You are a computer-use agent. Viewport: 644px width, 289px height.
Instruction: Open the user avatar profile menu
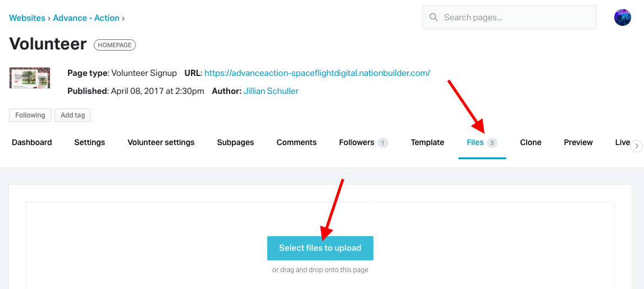pyautogui.click(x=622, y=17)
